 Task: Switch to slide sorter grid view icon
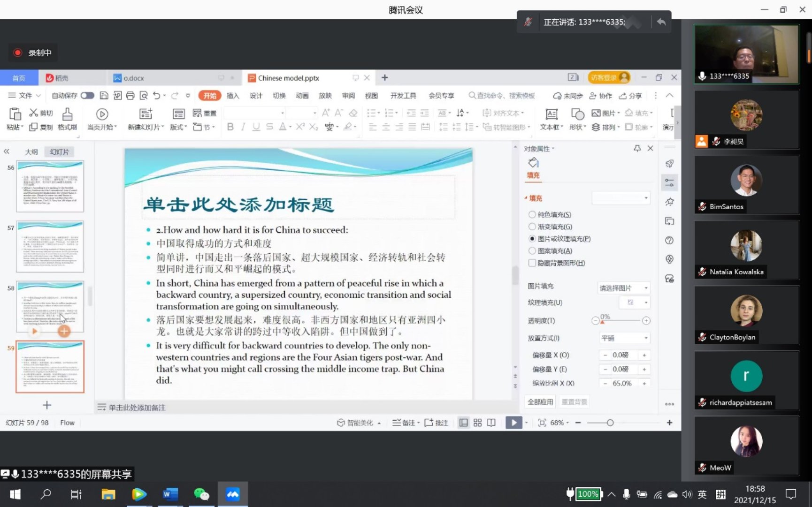(x=477, y=423)
